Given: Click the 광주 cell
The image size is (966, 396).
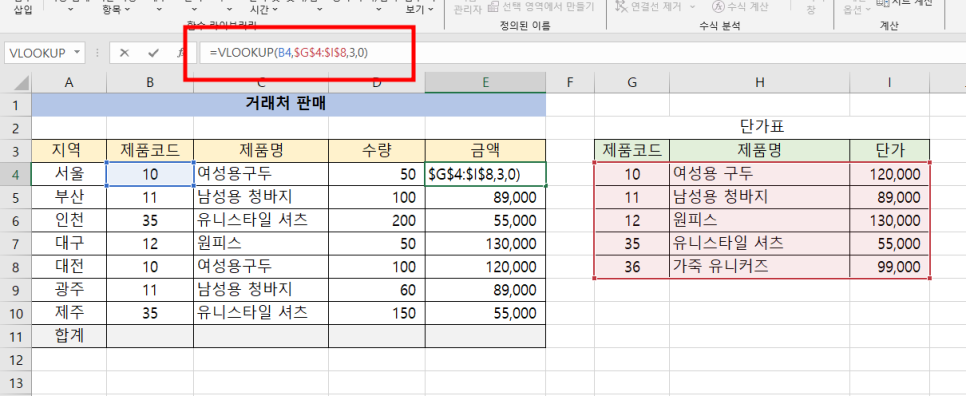Looking at the screenshot, I should 68,290.
